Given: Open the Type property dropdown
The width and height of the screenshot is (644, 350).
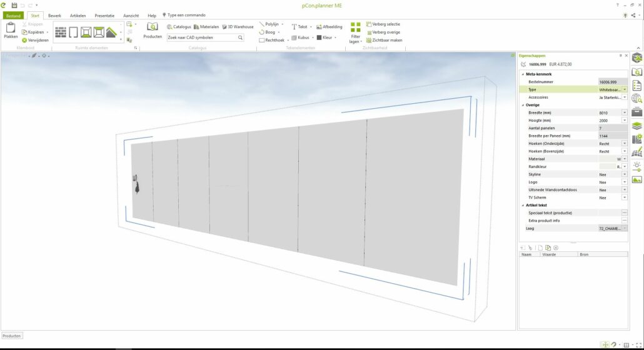Looking at the screenshot, I should (624, 89).
